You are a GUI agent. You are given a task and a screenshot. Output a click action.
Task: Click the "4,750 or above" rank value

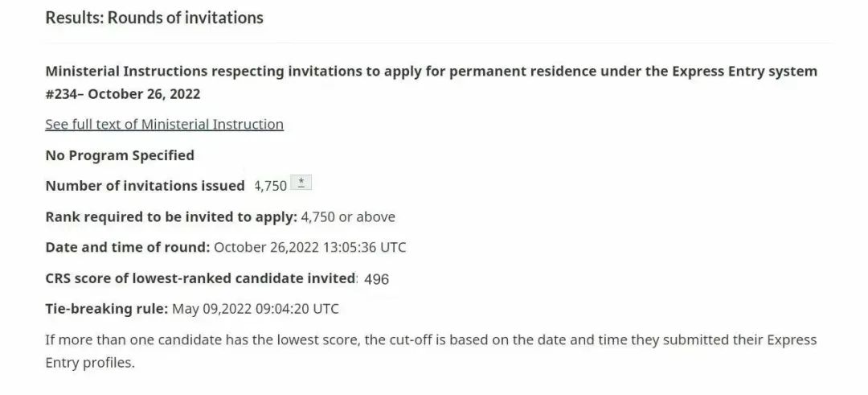348,216
